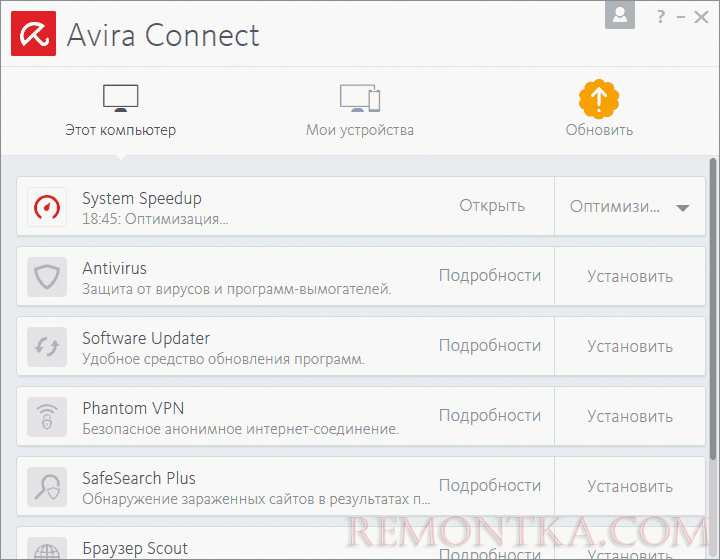This screenshot has height=560, width=720.
Task: Install SafeSearch Plus with Установить
Action: (x=630, y=486)
